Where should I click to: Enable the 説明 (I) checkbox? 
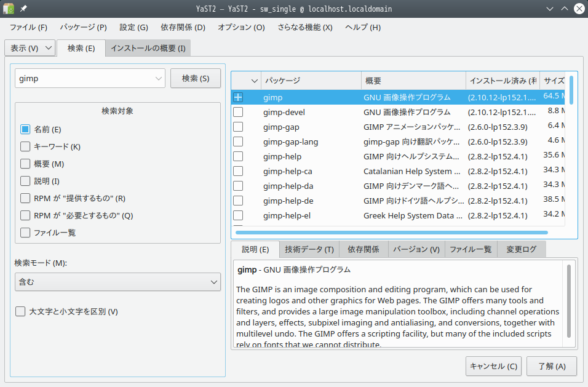coord(25,181)
